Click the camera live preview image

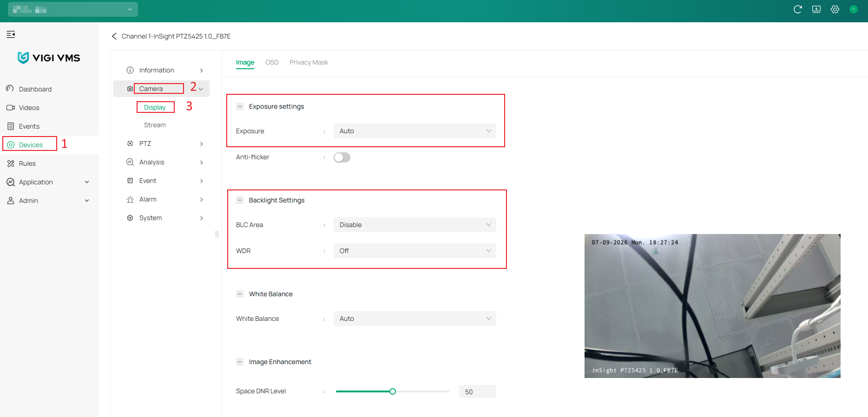(x=712, y=306)
